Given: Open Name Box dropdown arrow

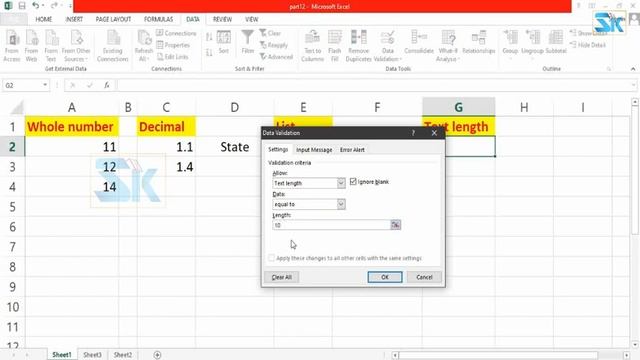Looking at the screenshot, I should [45, 85].
